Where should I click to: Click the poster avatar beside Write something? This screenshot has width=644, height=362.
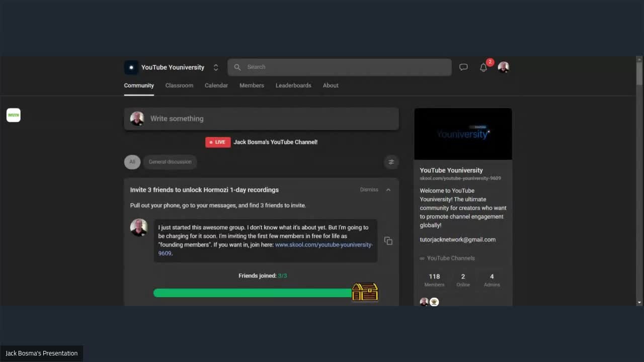137,119
